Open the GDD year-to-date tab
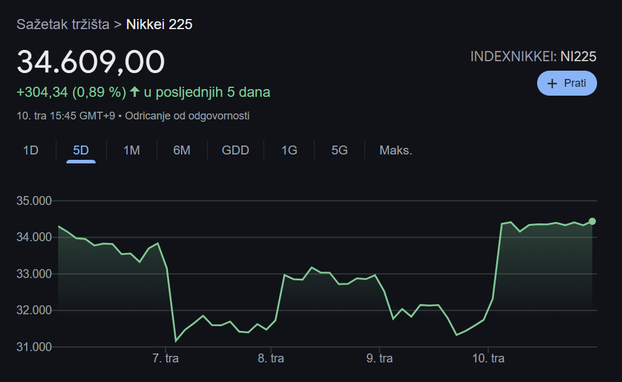The width and height of the screenshot is (622, 382). [235, 150]
